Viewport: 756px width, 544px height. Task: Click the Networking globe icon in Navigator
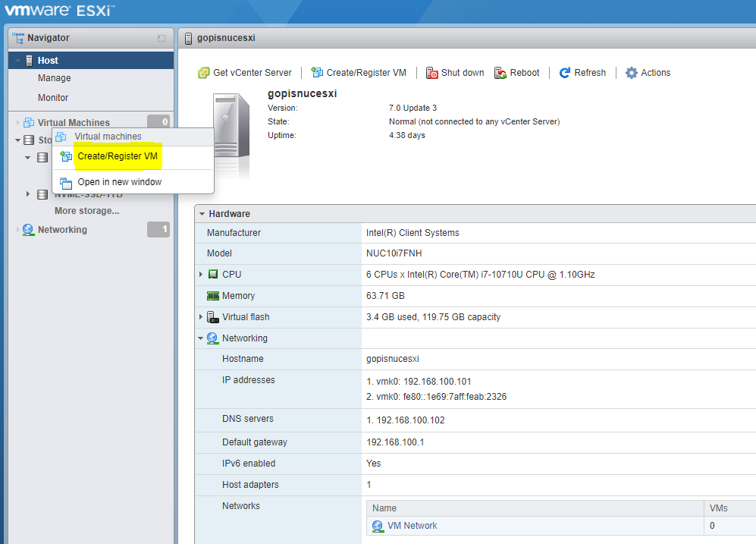click(29, 230)
